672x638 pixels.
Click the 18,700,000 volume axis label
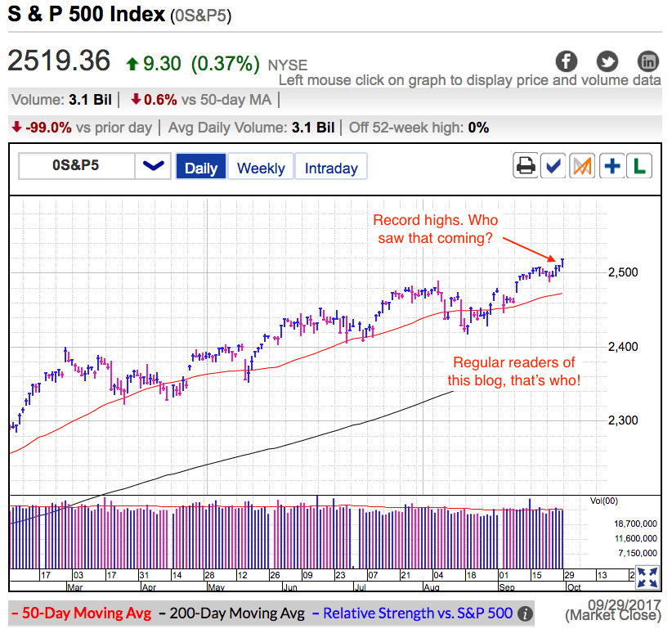point(635,523)
